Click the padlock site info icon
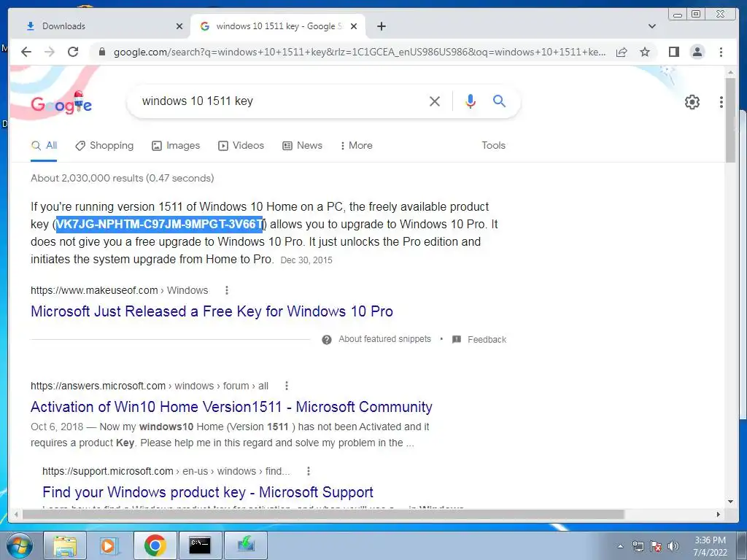The width and height of the screenshot is (747, 560). [101, 52]
